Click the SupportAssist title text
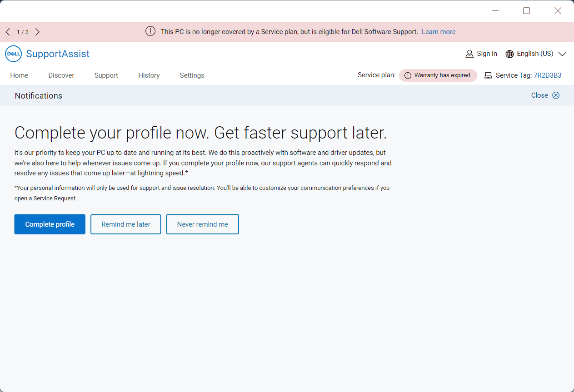 pyautogui.click(x=58, y=54)
